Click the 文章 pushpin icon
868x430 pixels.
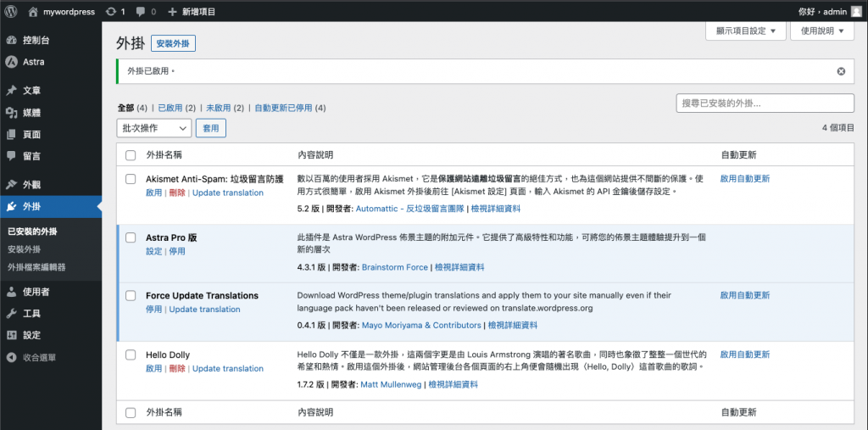point(11,91)
